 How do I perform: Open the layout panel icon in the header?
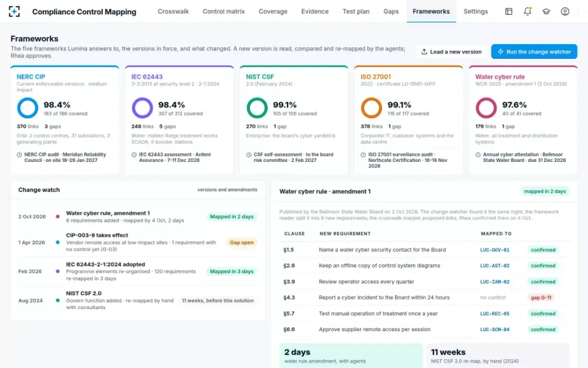(509, 11)
